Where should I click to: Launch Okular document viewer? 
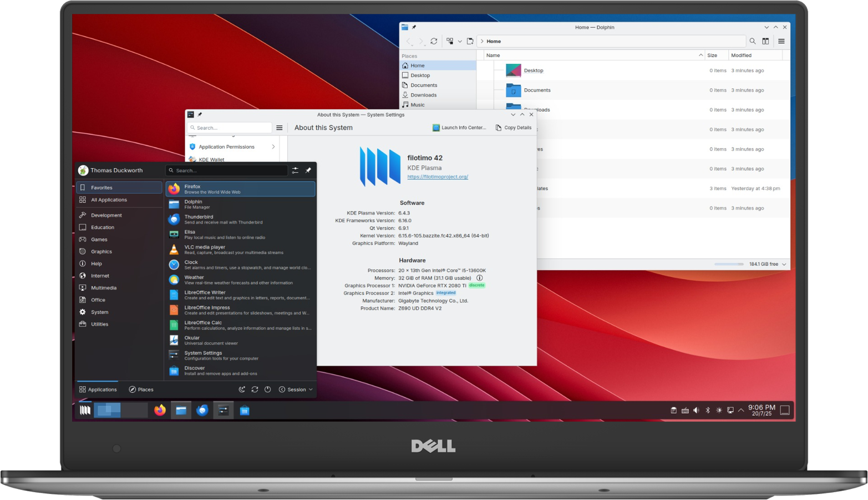click(240, 340)
